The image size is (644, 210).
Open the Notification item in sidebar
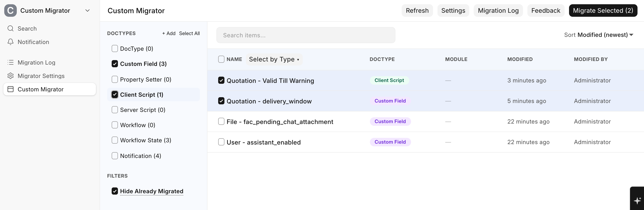point(49,42)
